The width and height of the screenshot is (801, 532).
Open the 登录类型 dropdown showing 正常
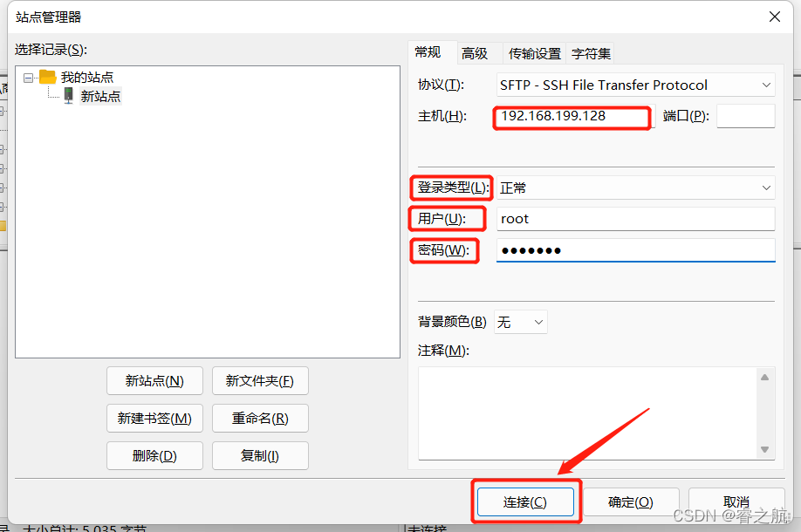pos(635,188)
